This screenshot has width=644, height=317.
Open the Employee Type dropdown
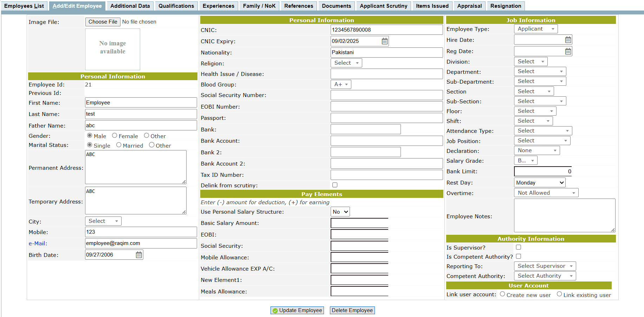pyautogui.click(x=535, y=29)
